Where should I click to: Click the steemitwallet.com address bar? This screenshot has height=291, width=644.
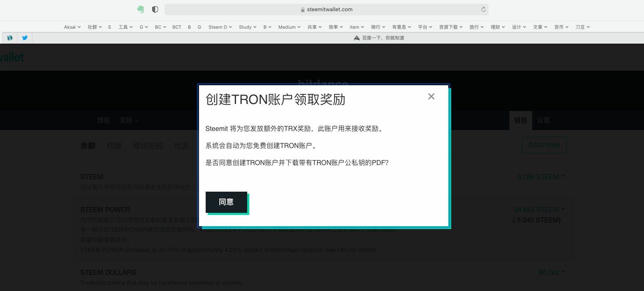pos(326,9)
